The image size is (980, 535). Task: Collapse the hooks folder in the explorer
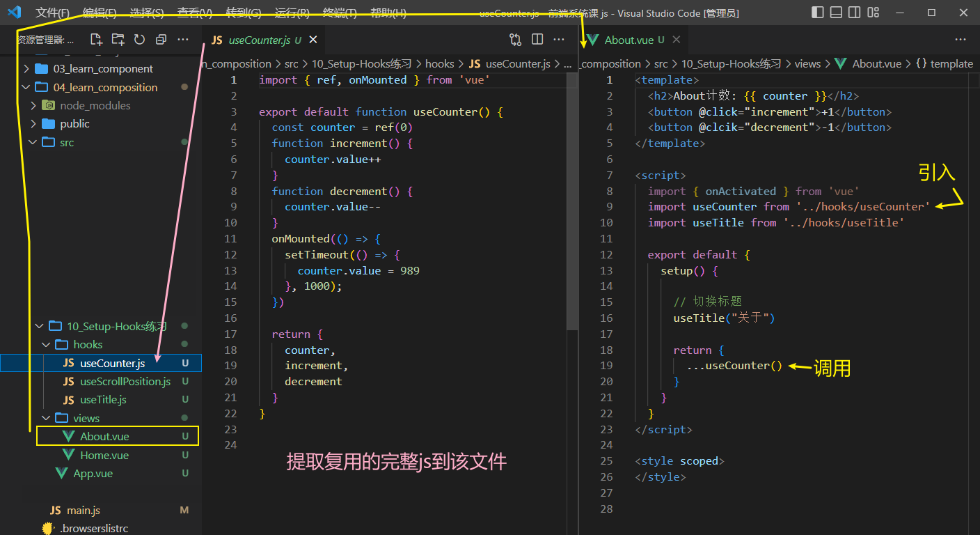pyautogui.click(x=47, y=345)
